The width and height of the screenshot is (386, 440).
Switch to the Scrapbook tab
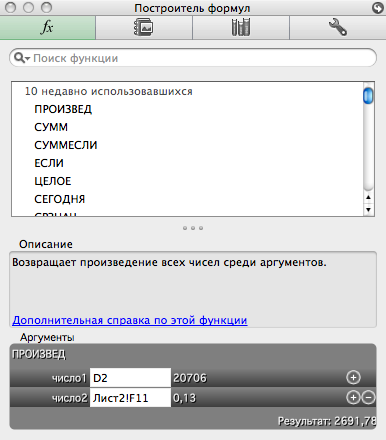pos(144,28)
